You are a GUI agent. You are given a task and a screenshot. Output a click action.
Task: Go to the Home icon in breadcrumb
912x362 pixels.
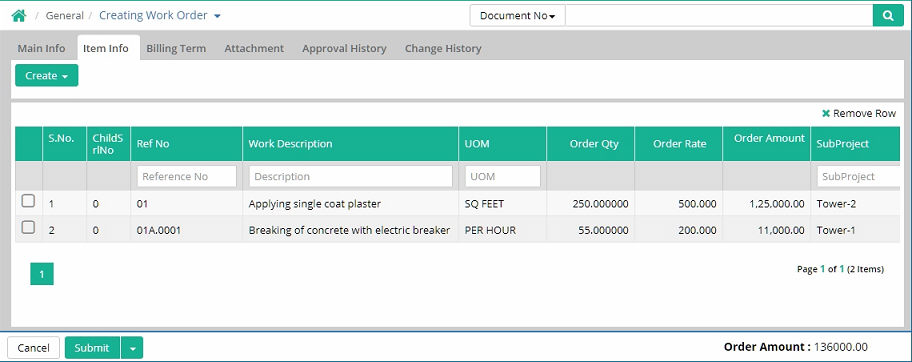(x=19, y=16)
